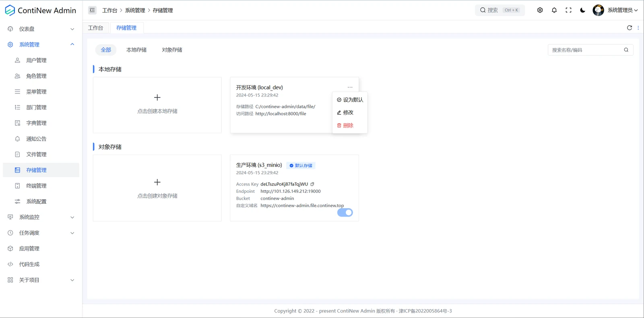644x318 pixels.
Task: Expand the 仪表盘 menu
Action: [41, 29]
